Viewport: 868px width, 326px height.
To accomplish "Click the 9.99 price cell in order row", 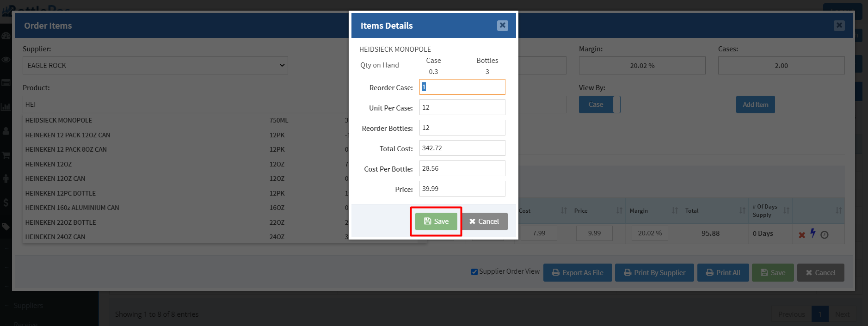I will [x=594, y=234].
